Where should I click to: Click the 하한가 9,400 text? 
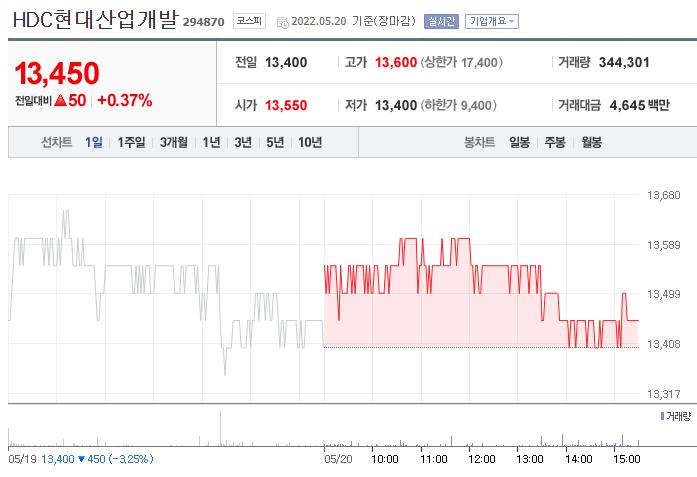click(458, 105)
